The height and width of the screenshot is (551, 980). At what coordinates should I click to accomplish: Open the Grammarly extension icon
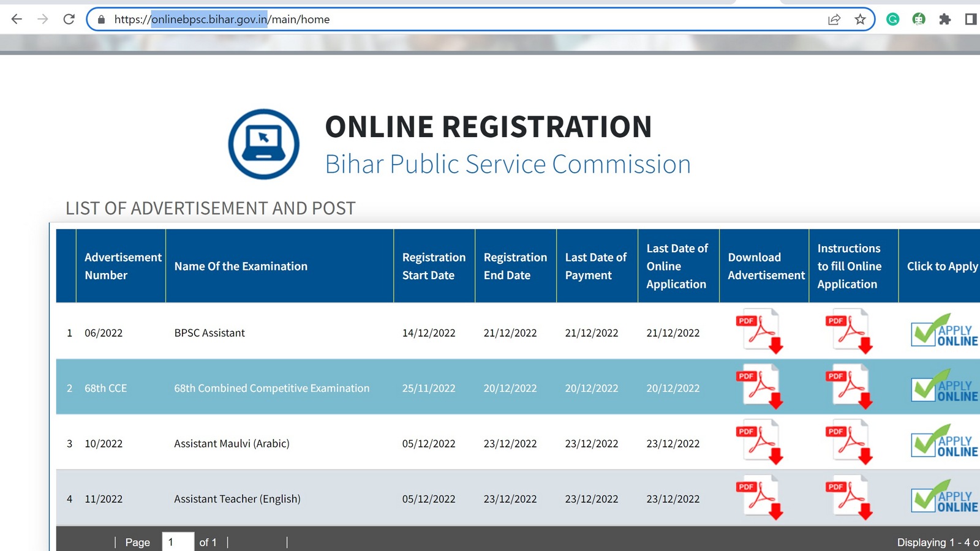point(892,20)
